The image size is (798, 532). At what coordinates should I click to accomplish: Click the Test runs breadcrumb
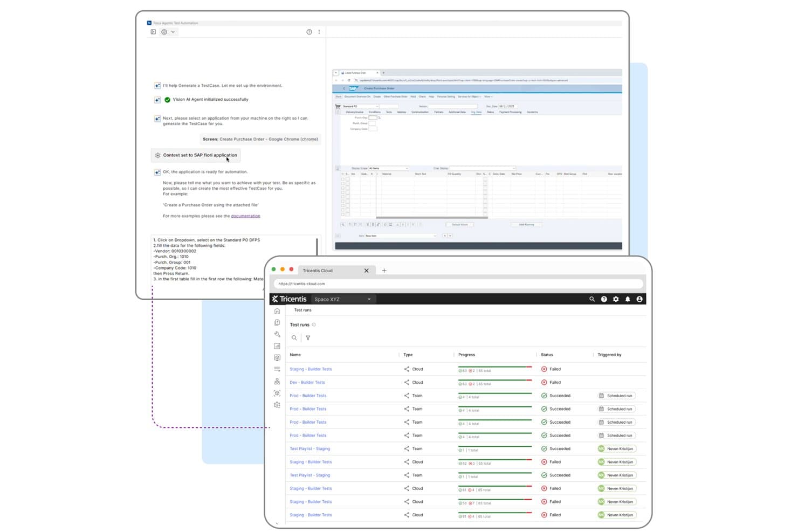click(x=302, y=310)
